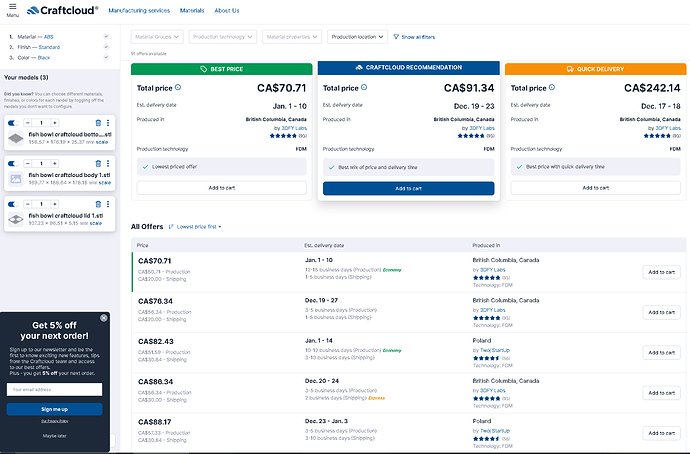This screenshot has width=690, height=454.
Task: Click the Material ABS step checkmark
Action: [x=106, y=37]
